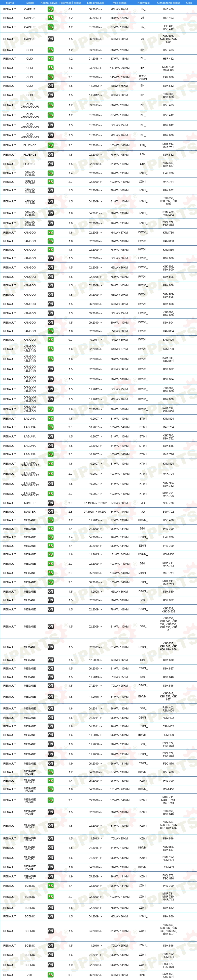Click the engine capacity 0.9 cell
Image resolution: width=197 pixels, height=980 pixels.
(70, 9)
